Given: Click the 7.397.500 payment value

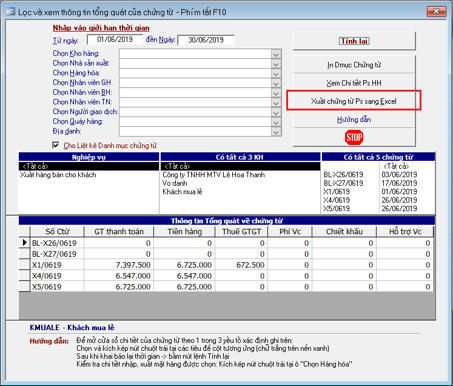Looking at the screenshot, I should pos(119,265).
